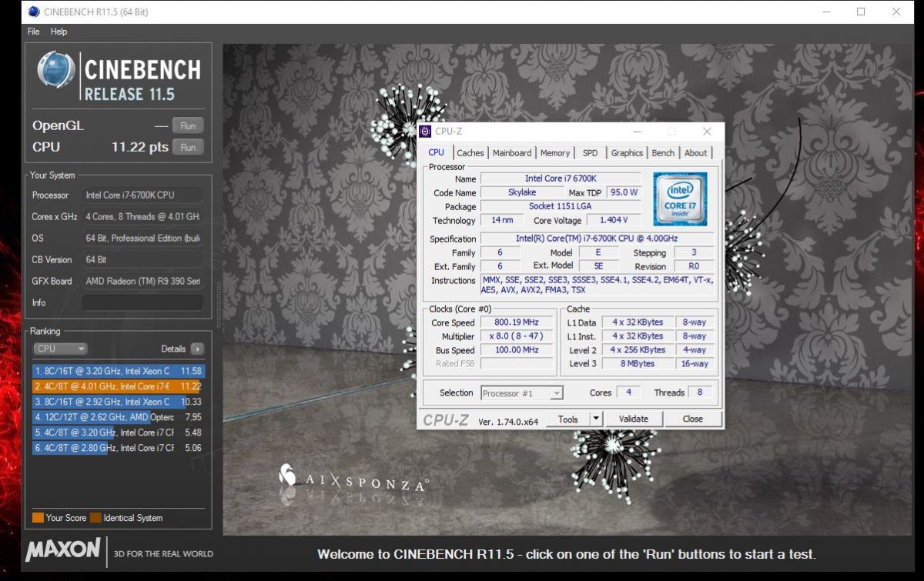Click the Intel Core i7 6700K name field

pos(561,179)
